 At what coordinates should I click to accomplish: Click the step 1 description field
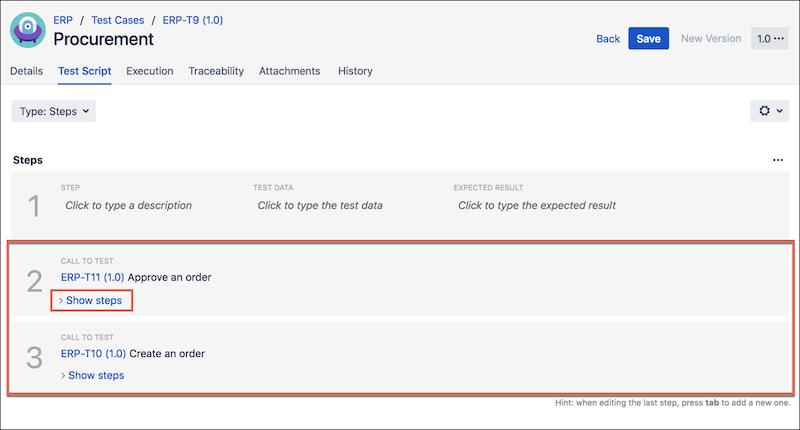tap(128, 205)
